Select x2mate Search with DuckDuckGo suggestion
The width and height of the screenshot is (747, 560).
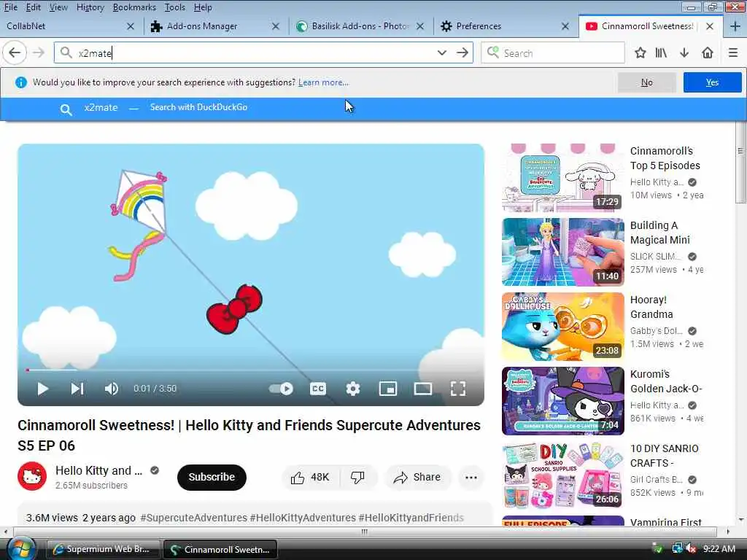[373, 108]
